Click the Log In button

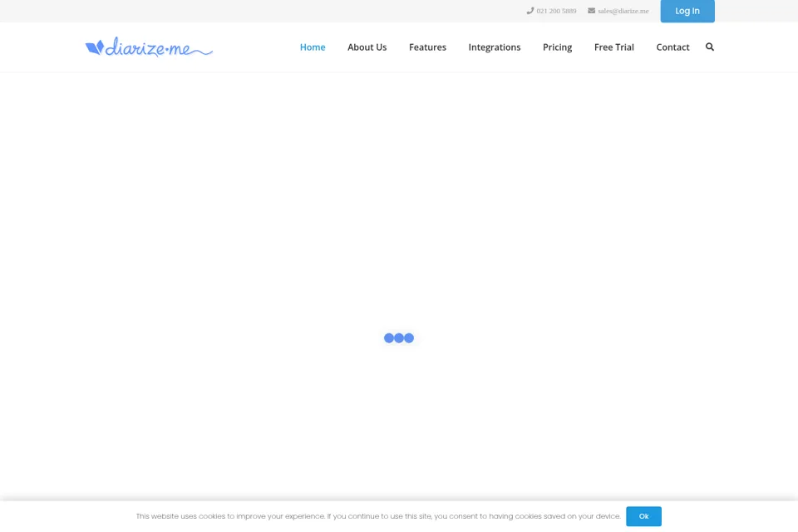click(687, 11)
